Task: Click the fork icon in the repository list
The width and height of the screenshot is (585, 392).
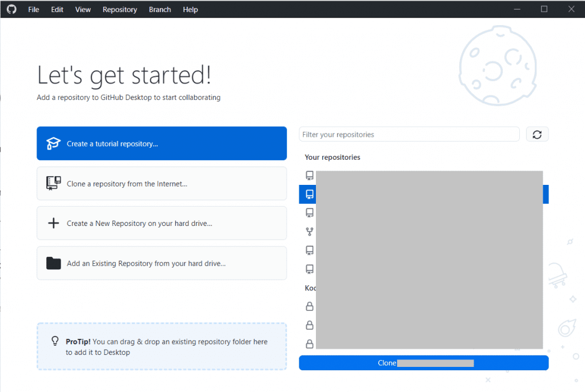Action: (309, 231)
